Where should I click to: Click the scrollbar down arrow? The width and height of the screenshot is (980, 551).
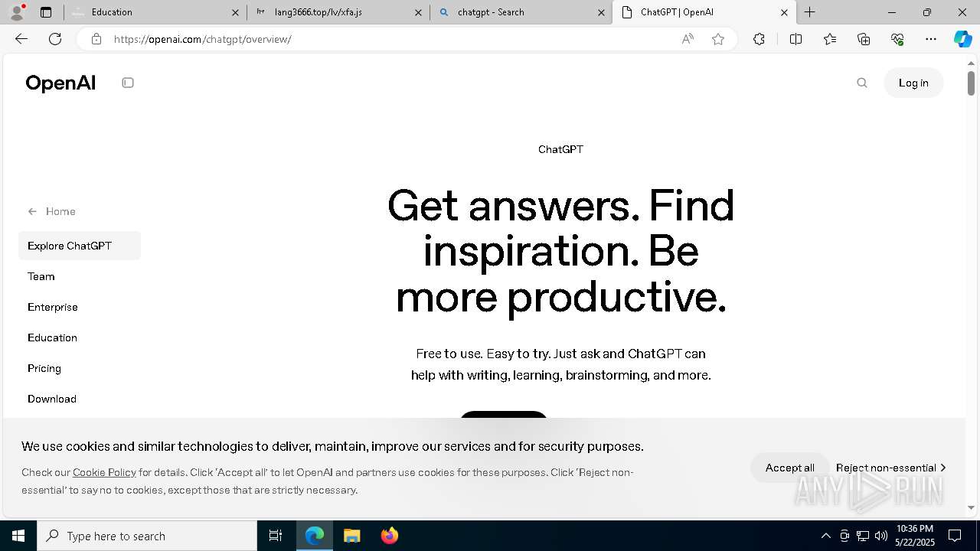pyautogui.click(x=971, y=507)
